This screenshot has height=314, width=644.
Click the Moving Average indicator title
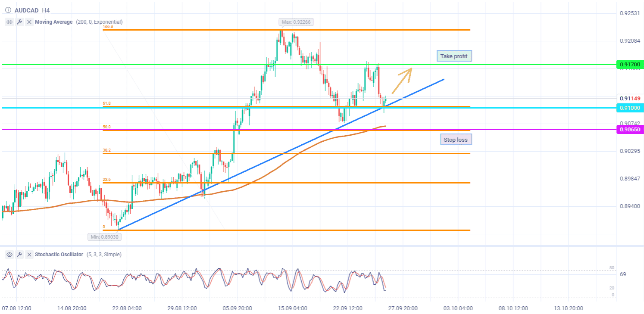53,22
